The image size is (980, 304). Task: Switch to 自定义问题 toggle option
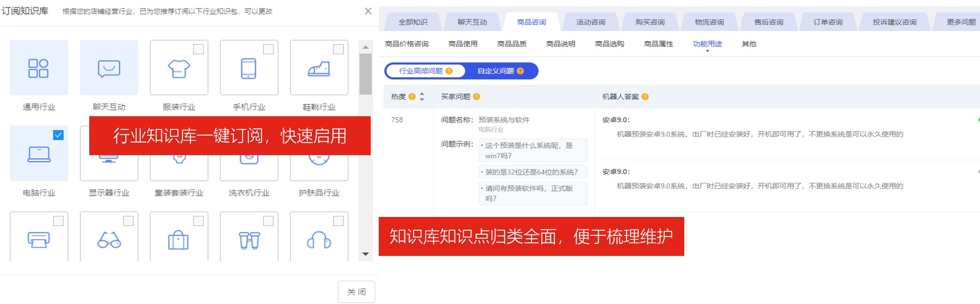(501, 71)
